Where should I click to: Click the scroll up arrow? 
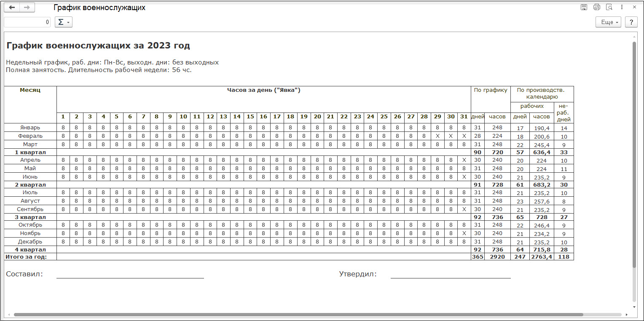click(634, 37)
